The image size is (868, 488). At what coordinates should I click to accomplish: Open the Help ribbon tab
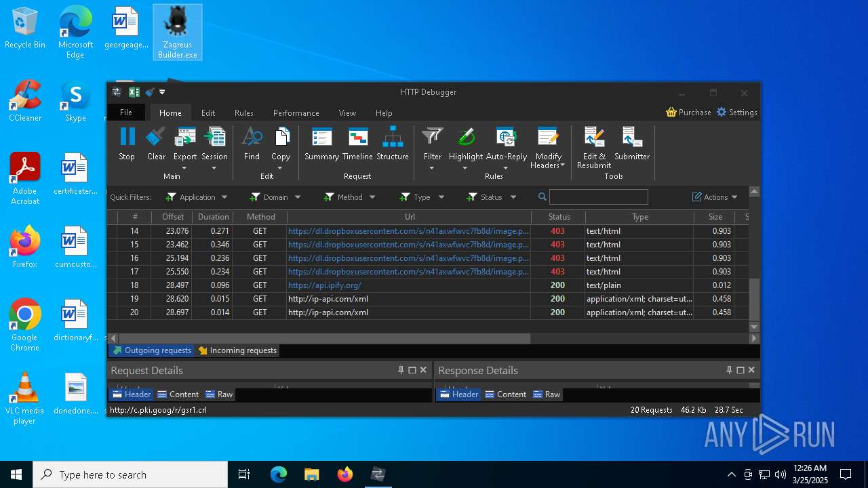pyautogui.click(x=384, y=113)
